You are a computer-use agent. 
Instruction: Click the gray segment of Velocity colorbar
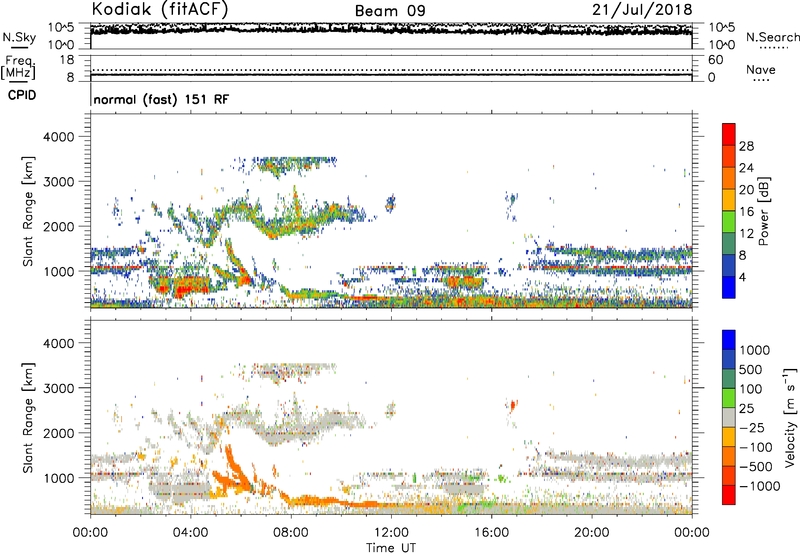(729, 417)
